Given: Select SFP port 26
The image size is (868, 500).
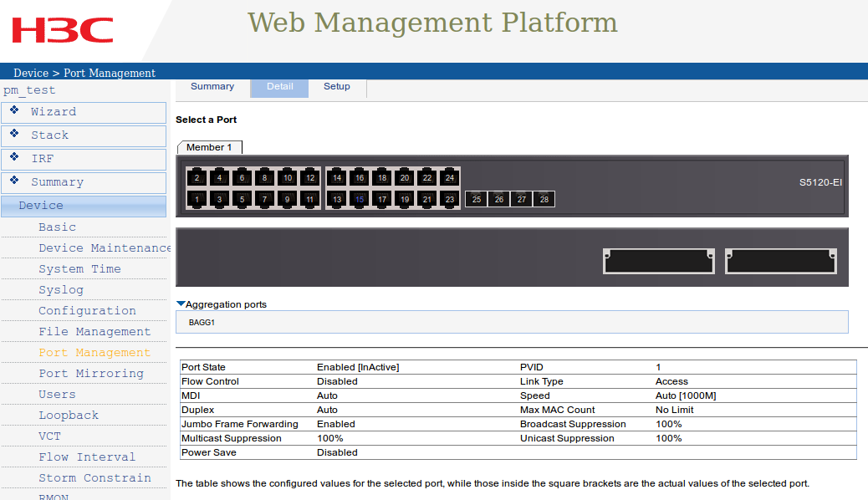Looking at the screenshot, I should pyautogui.click(x=499, y=199).
